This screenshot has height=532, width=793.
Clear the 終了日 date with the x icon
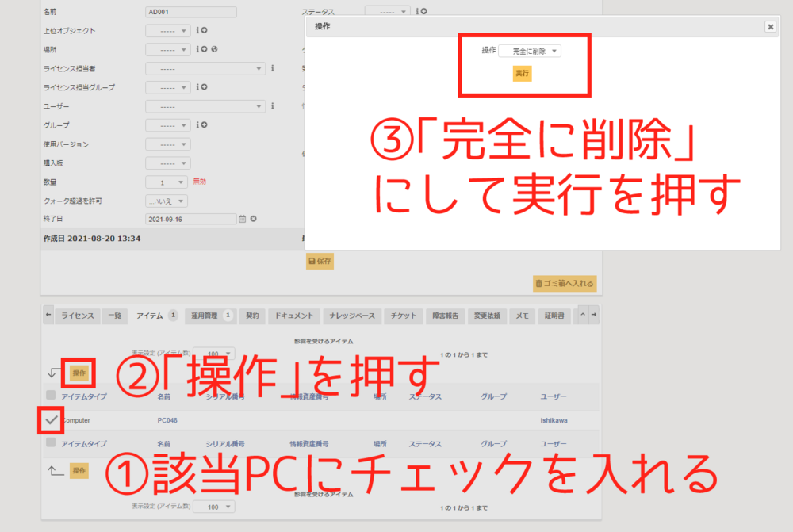(254, 218)
